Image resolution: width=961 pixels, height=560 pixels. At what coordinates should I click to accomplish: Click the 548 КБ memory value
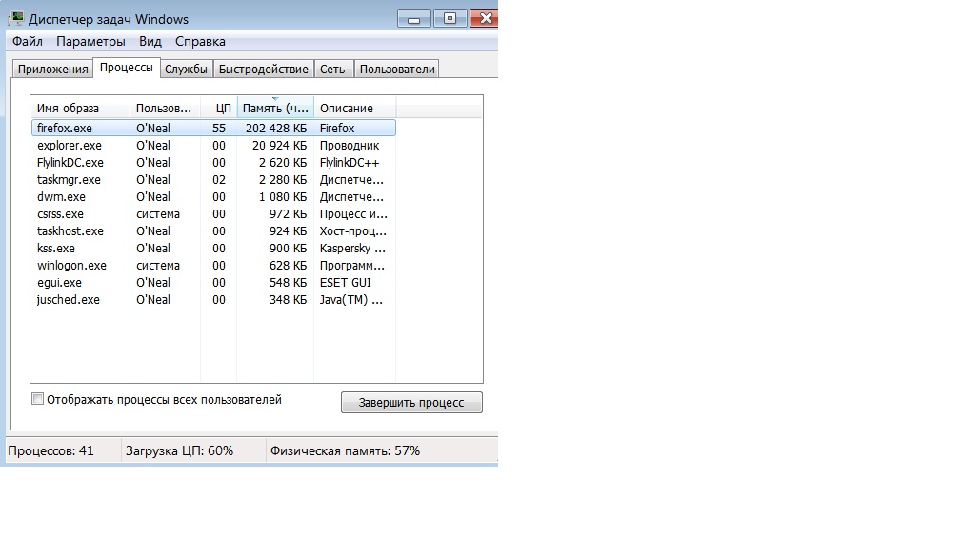coord(288,283)
